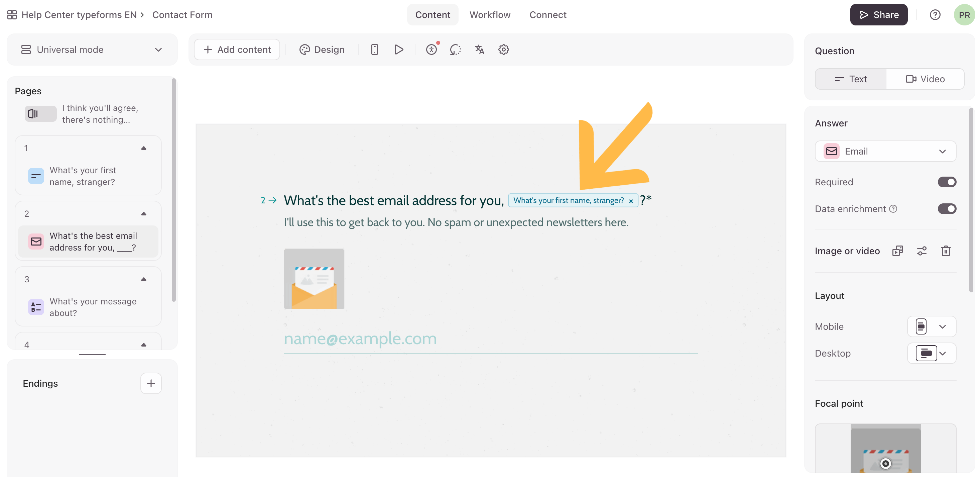The image size is (980, 477).
Task: Switch to the Workflow tab
Action: (x=490, y=15)
